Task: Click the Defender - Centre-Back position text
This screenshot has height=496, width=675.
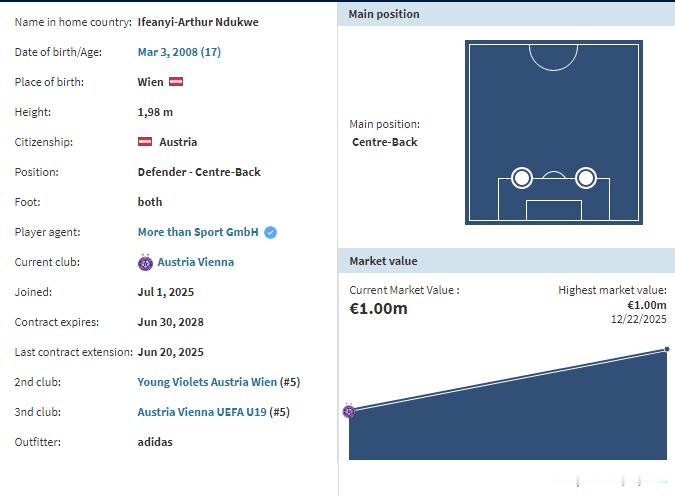Action: (199, 172)
